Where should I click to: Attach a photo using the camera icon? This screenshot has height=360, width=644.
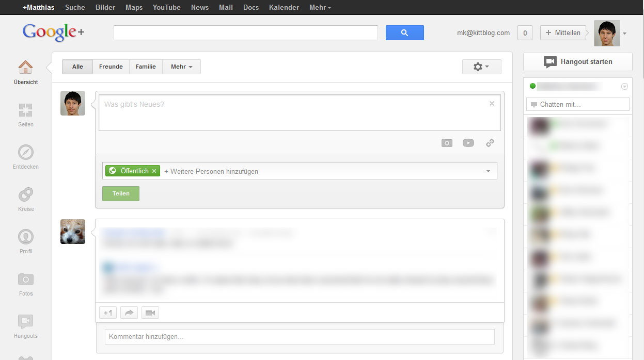click(x=447, y=143)
